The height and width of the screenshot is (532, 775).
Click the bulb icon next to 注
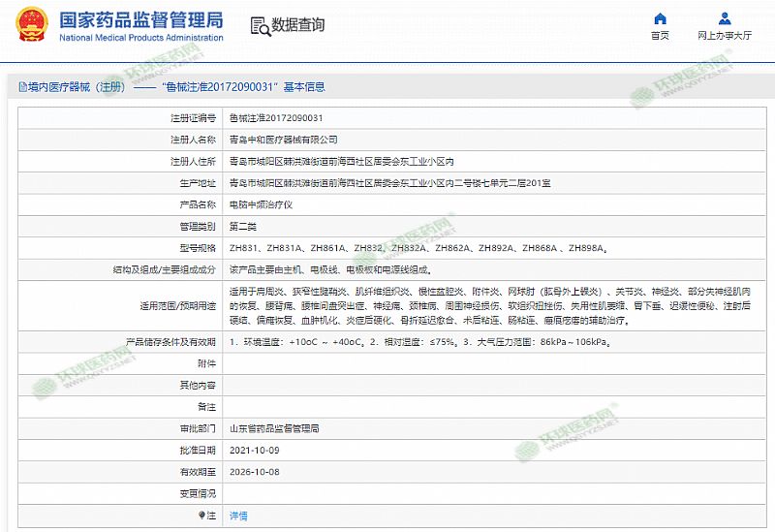[201, 516]
